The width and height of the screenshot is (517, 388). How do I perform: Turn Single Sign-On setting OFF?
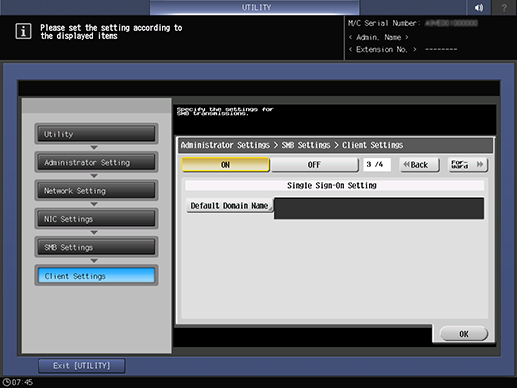(314, 165)
